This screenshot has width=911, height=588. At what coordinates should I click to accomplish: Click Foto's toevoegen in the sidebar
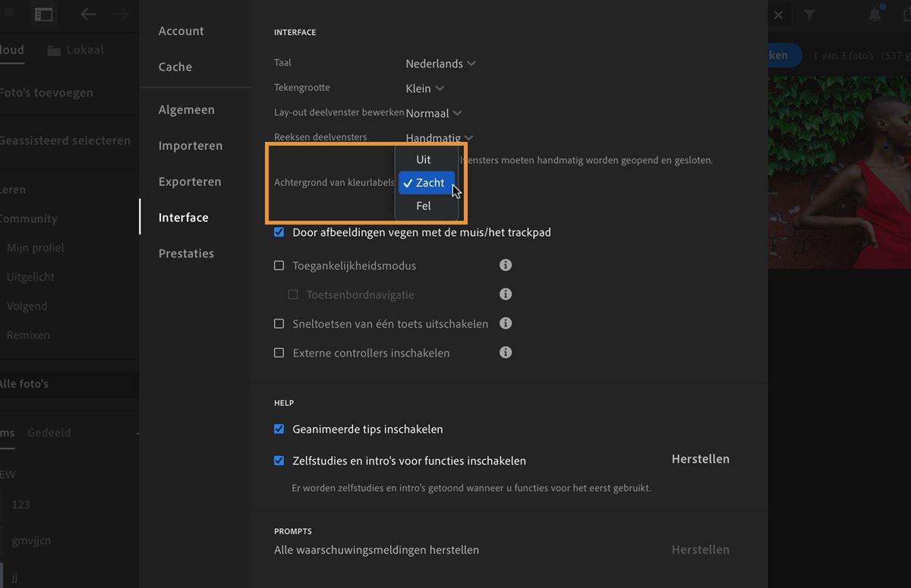click(46, 92)
